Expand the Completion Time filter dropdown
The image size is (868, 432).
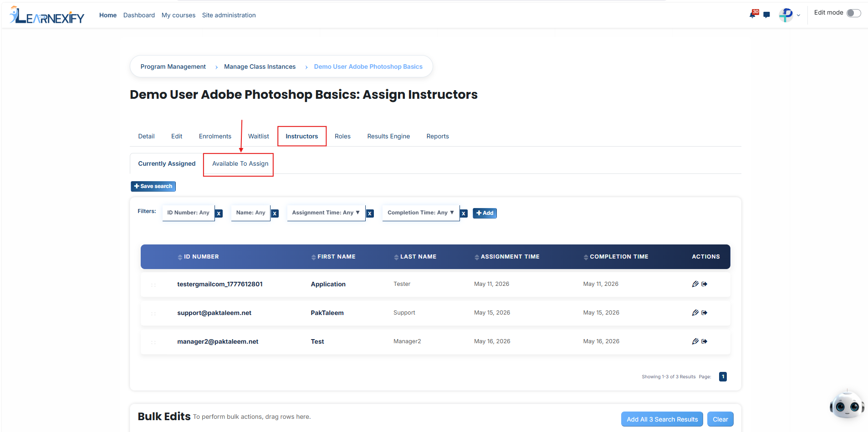click(421, 213)
